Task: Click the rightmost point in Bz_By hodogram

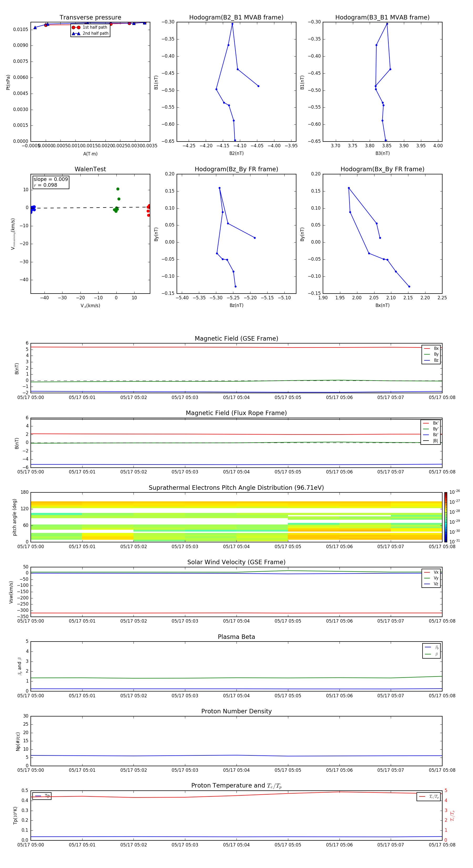Action: [255, 238]
